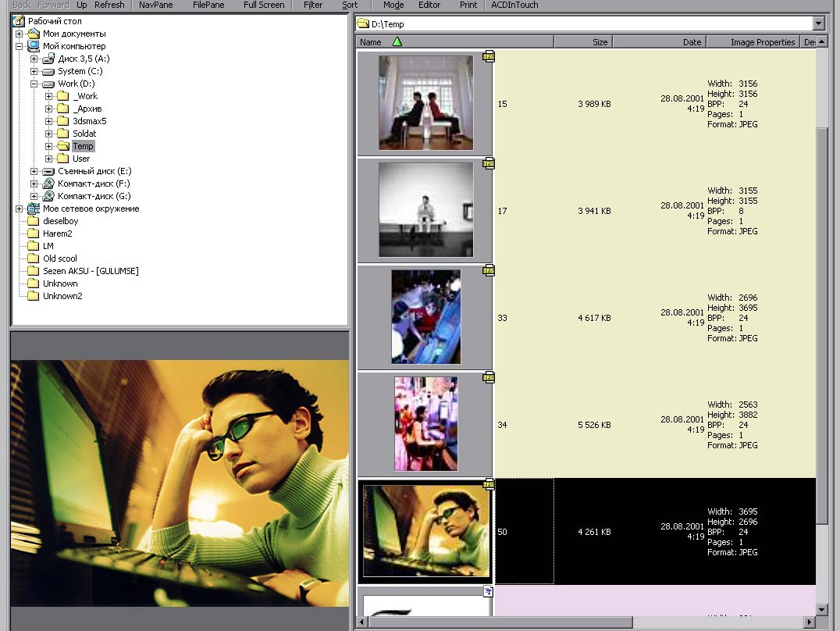
Task: Click JPG badge on thumbnail 15
Action: (x=489, y=56)
